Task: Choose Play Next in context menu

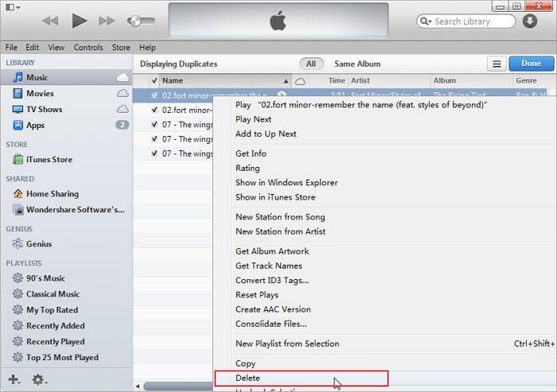Action: point(385,119)
